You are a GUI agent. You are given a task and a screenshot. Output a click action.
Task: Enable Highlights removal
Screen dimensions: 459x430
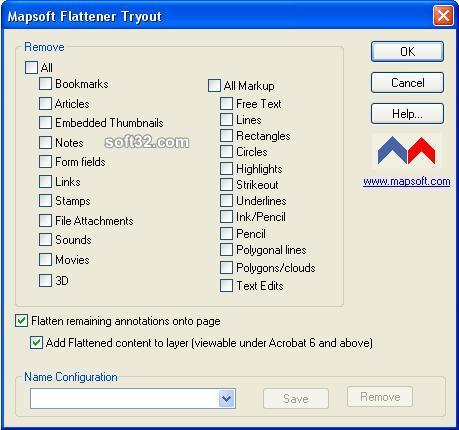226,168
